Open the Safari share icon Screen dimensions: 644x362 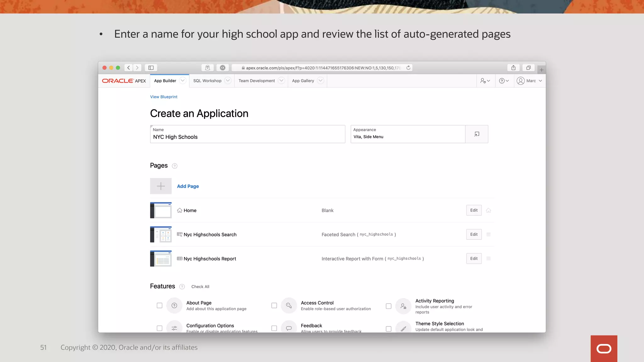(x=514, y=68)
